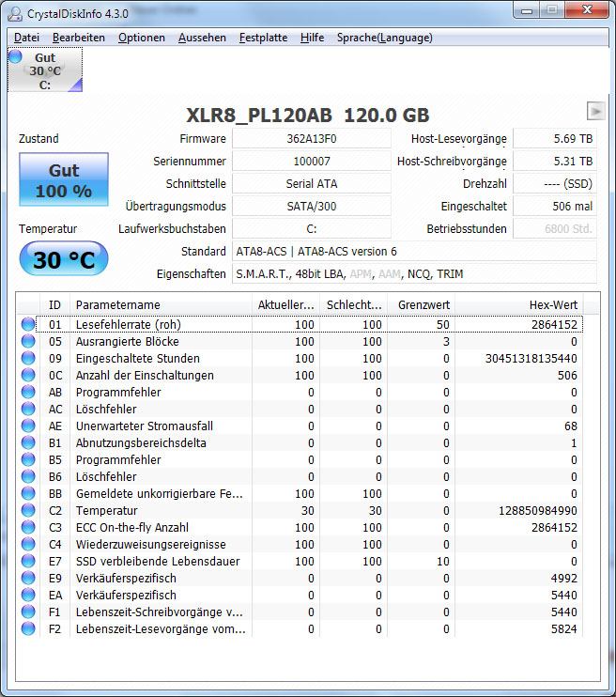The height and width of the screenshot is (697, 616).
Task: Click the status orb for Abnutzungsbereichsdelta
Action: click(x=28, y=442)
